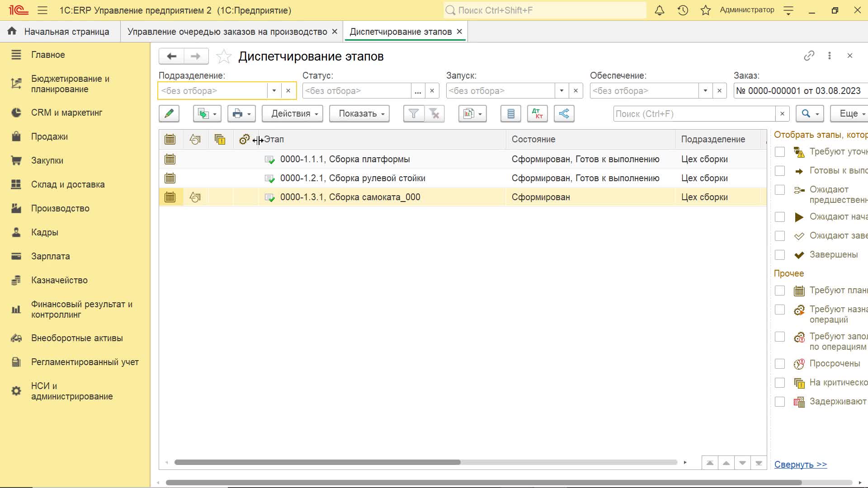Open the Склад и доставка section
This screenshot has height=488, width=868.
[68, 184]
